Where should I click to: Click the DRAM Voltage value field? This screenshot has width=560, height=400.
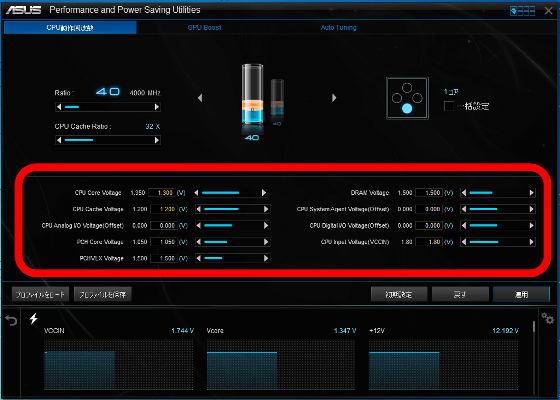coord(429,193)
